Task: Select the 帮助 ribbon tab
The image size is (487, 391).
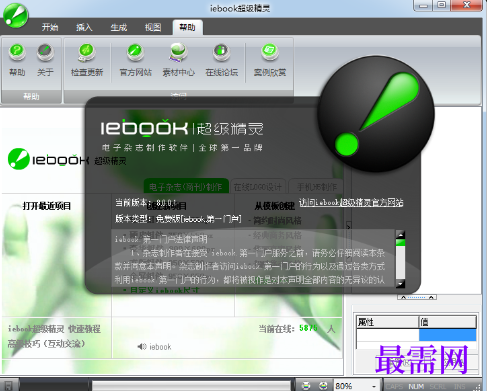Action: tap(187, 27)
